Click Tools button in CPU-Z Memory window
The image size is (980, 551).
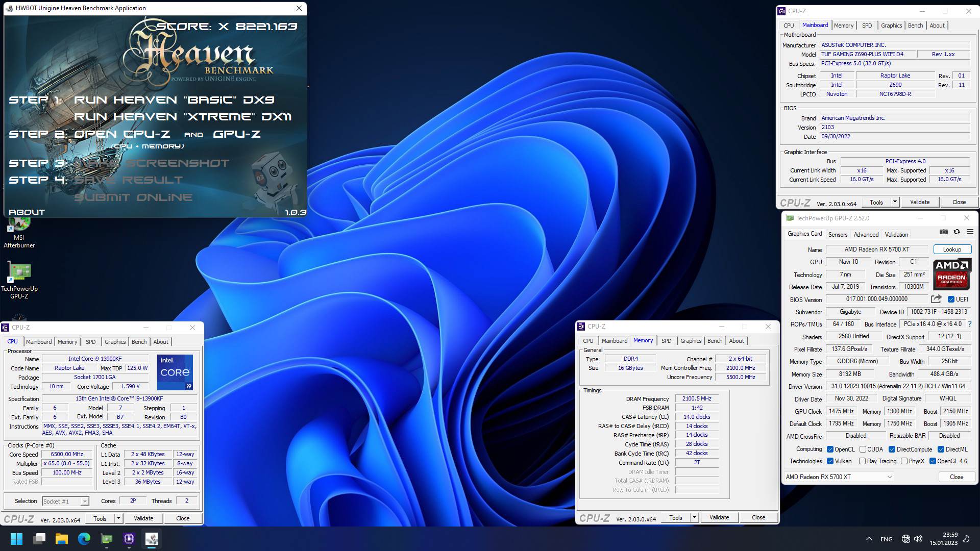point(675,517)
